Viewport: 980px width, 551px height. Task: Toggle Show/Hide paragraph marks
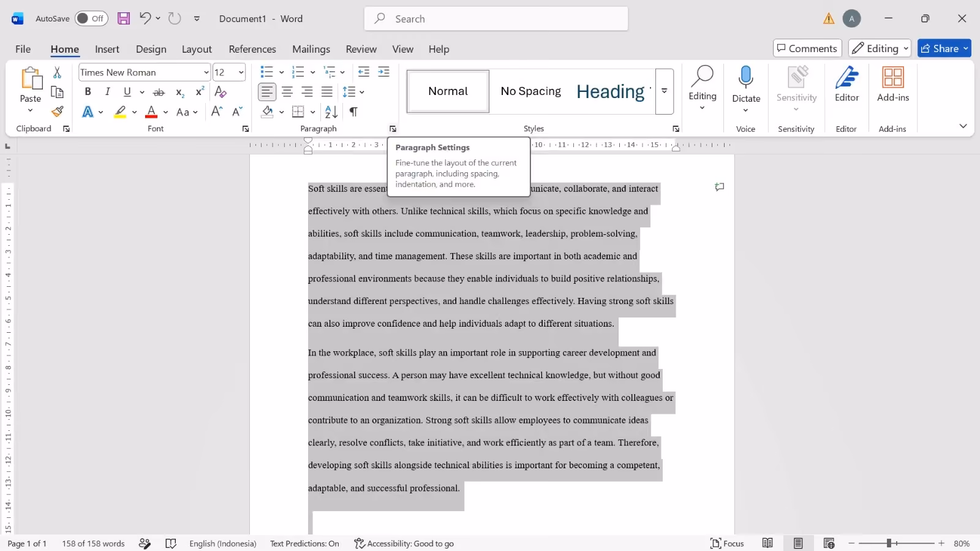[353, 112]
